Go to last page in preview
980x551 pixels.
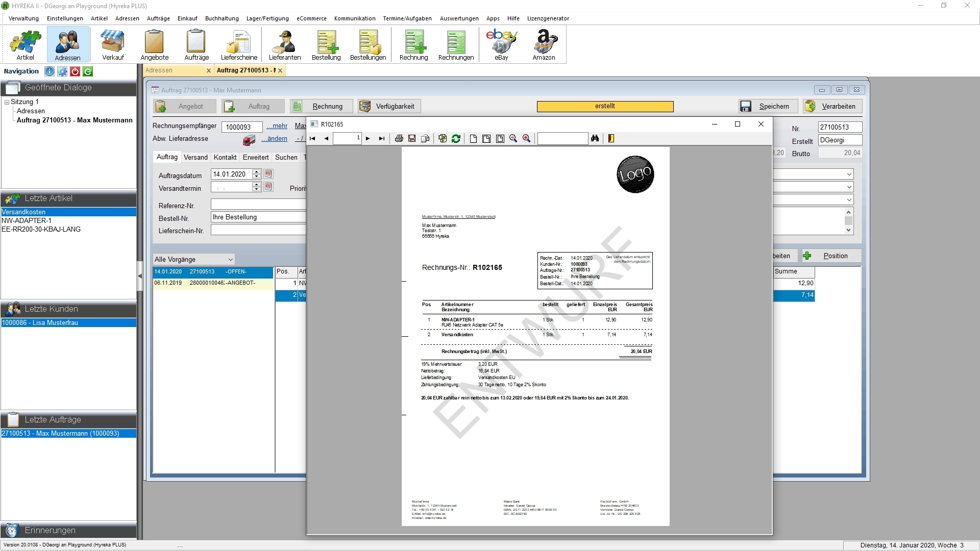pyautogui.click(x=381, y=139)
